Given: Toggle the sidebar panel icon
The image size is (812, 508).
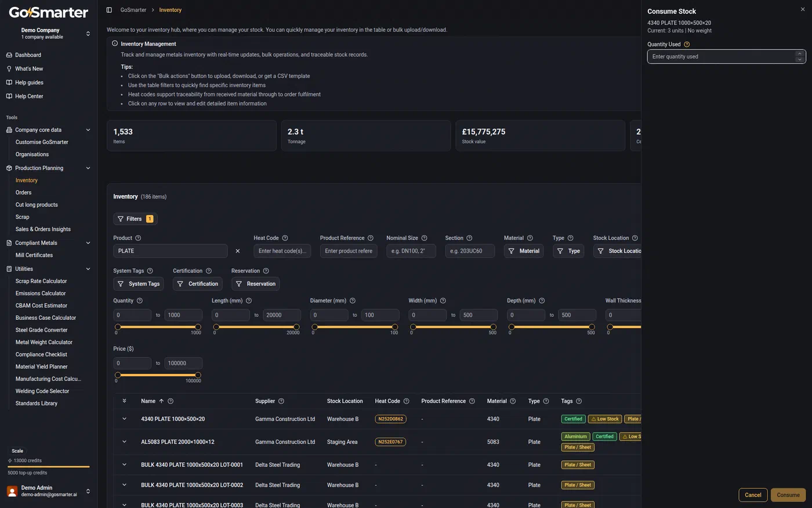Looking at the screenshot, I should 109,10.
